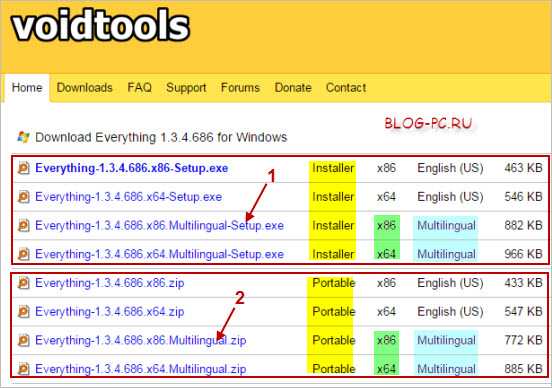Download Everything-1.3.4.686.x64-Setup.exe
Viewport: 552px width, 388px height.
click(128, 196)
